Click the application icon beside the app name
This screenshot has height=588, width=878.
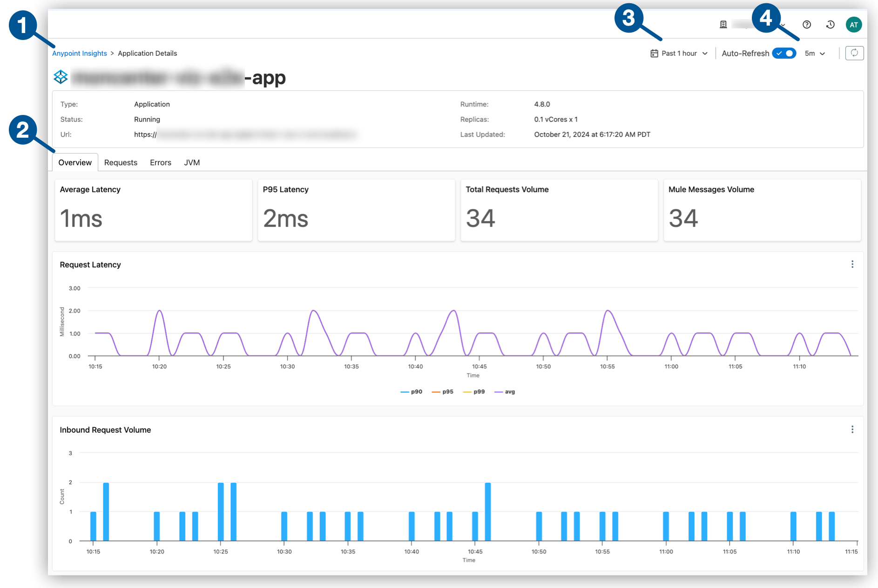click(x=60, y=77)
